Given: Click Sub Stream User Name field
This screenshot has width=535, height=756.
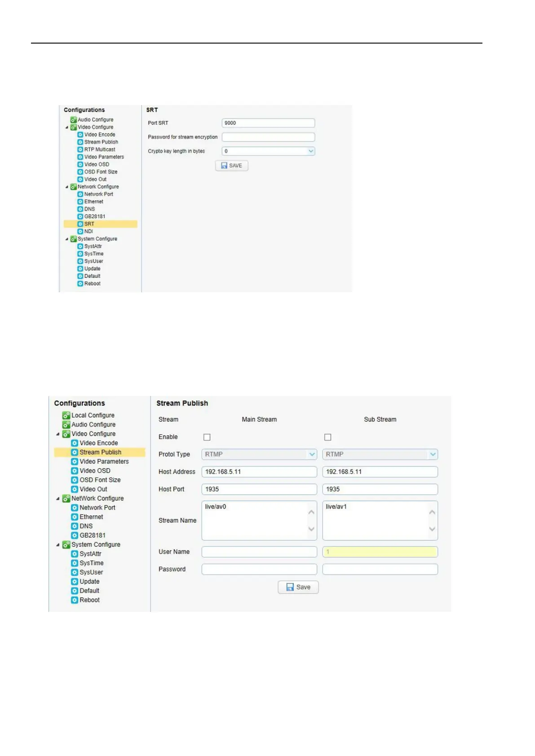Looking at the screenshot, I should pyautogui.click(x=380, y=552).
